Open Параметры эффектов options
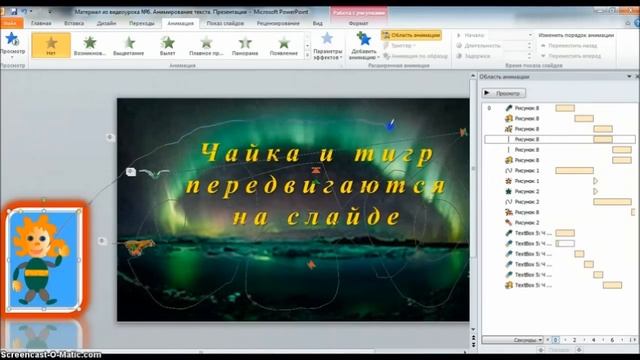Screen dimensions: 640x360 [x=327, y=46]
